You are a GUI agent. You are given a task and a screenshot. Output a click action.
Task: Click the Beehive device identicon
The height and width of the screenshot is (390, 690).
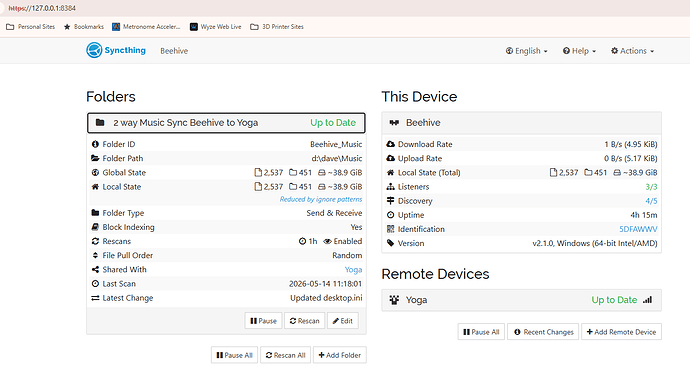coord(394,122)
